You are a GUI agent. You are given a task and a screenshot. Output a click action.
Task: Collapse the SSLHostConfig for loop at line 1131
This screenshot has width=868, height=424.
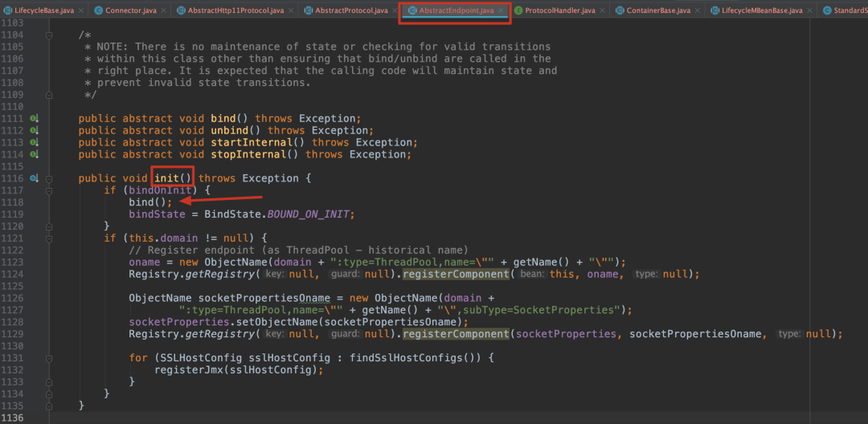coord(49,357)
